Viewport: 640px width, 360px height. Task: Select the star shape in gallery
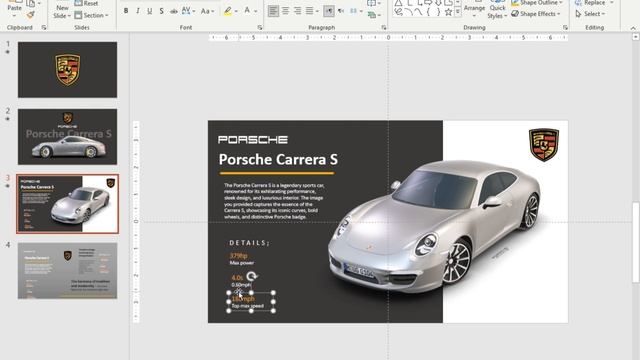448,12
